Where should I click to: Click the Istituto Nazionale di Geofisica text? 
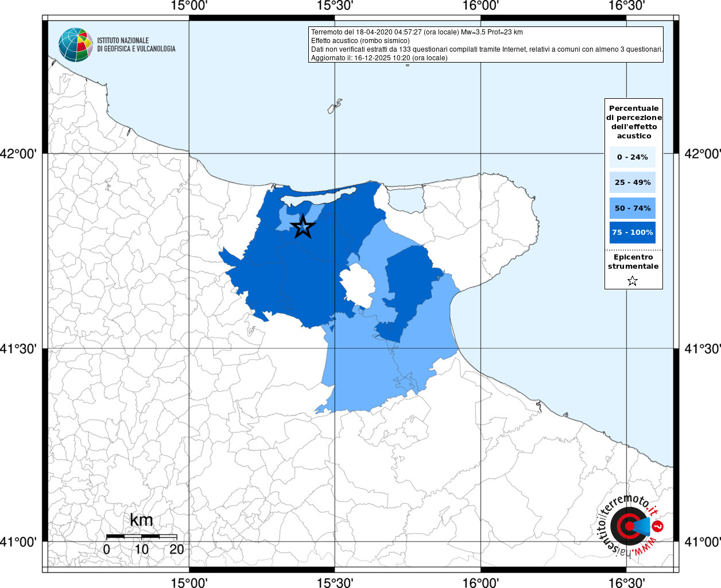click(x=136, y=45)
